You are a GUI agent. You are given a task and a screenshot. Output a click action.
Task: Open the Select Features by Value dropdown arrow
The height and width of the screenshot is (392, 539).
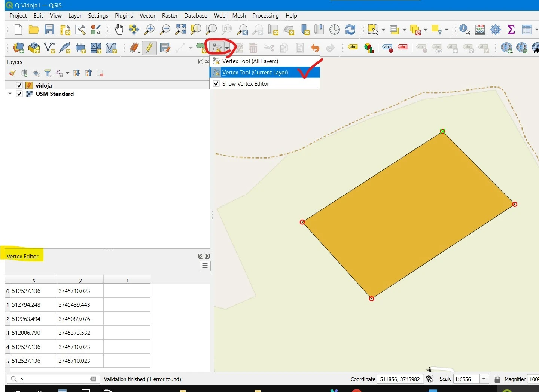pos(404,30)
